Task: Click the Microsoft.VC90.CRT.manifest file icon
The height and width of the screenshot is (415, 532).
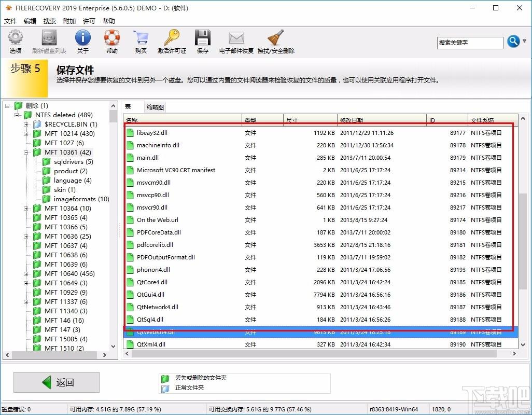Action: pos(130,170)
